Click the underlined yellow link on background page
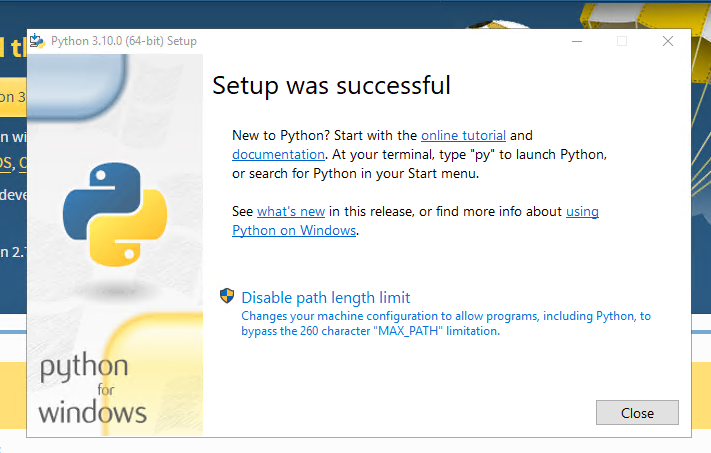The width and height of the screenshot is (711, 453). click(12, 163)
